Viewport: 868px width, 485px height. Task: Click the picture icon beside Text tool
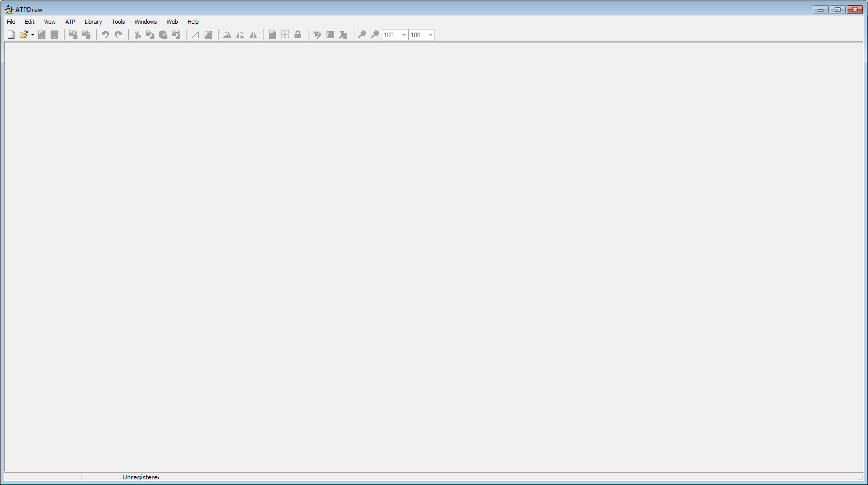(208, 35)
